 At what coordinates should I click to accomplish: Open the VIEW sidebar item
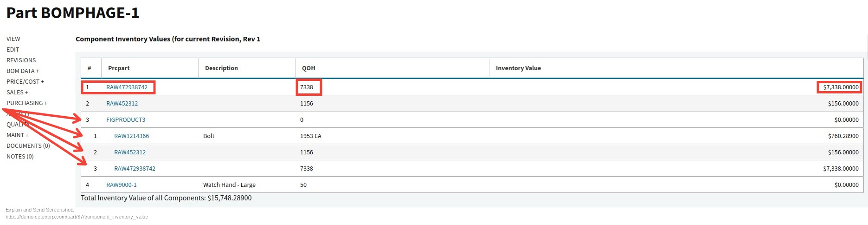pyautogui.click(x=13, y=39)
